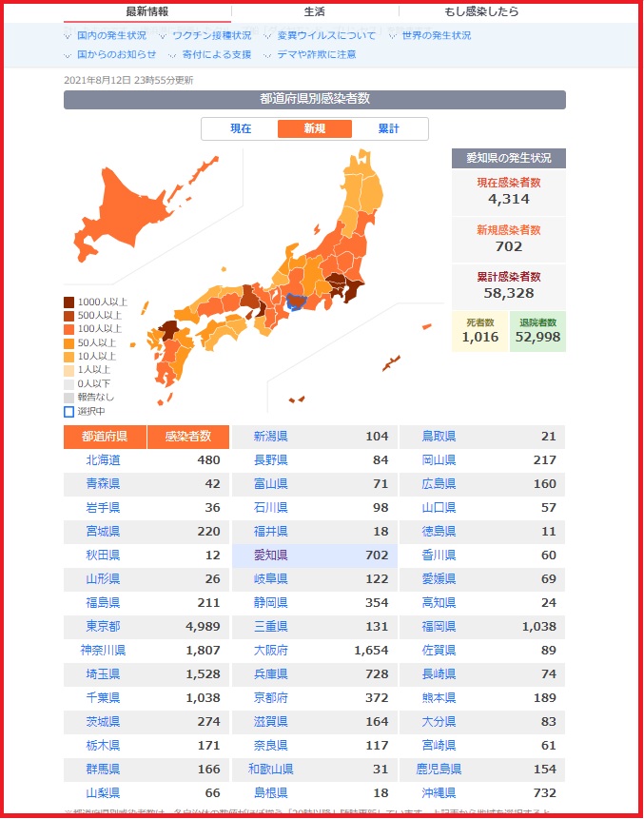Screen dimensions: 644x819
Task: Open 鳥取県 prefecture link
Action: coord(439,437)
